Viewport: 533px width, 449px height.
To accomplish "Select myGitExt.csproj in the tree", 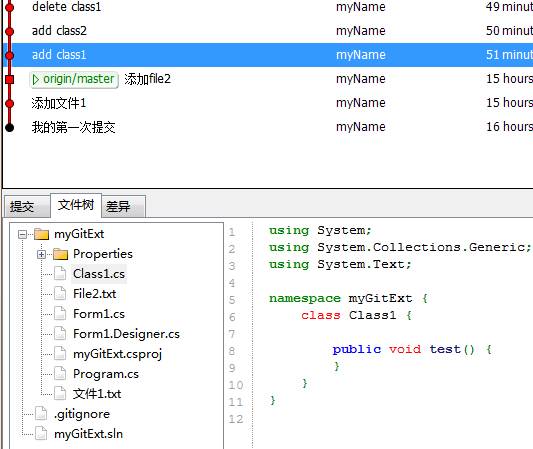I will (x=117, y=354).
